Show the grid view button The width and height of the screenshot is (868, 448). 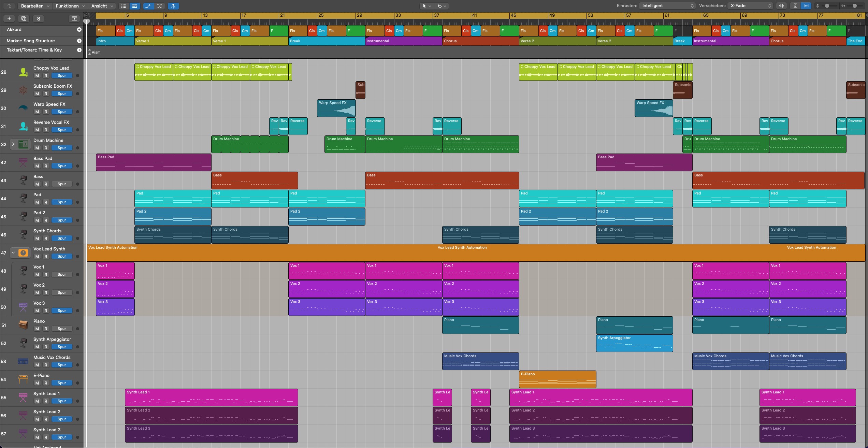click(124, 6)
